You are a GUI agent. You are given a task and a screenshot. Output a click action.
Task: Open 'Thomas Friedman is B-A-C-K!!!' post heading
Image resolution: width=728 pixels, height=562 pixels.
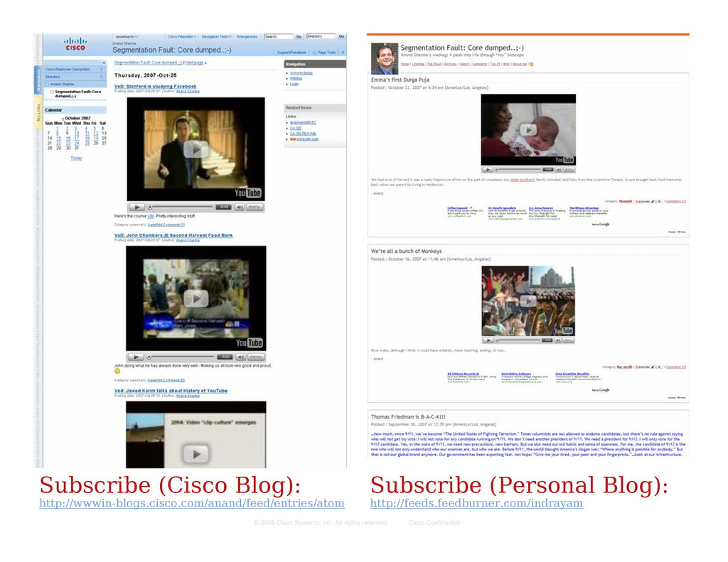coord(408,417)
